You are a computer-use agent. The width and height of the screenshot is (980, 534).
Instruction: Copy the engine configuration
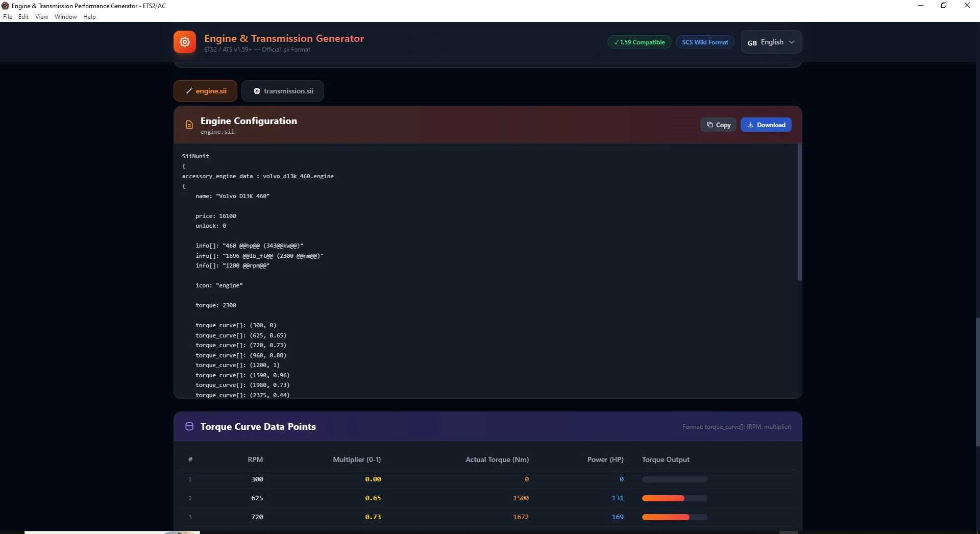point(718,125)
